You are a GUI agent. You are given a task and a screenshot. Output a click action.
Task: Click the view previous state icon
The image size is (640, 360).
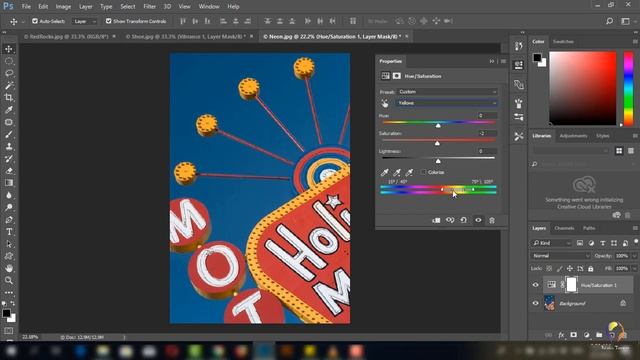point(450,220)
